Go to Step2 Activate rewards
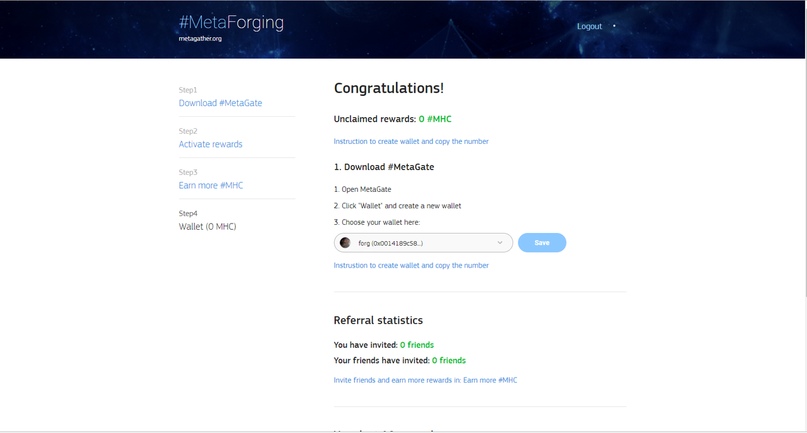 [210, 144]
